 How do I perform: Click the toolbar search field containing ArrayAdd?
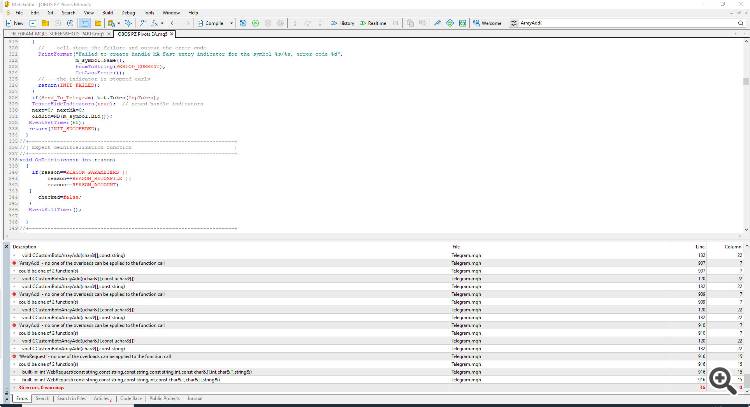[627, 23]
